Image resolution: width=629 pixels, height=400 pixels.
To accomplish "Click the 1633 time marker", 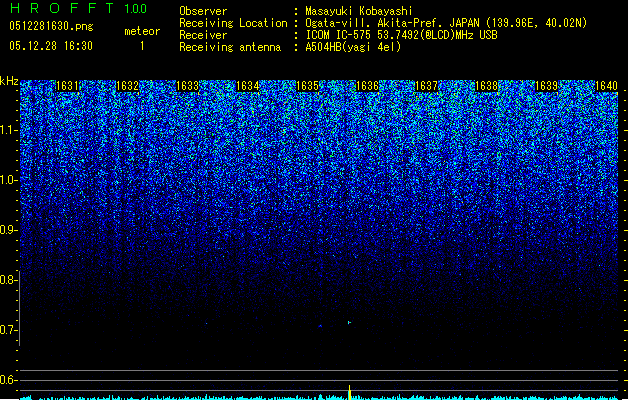I will 187,86.
